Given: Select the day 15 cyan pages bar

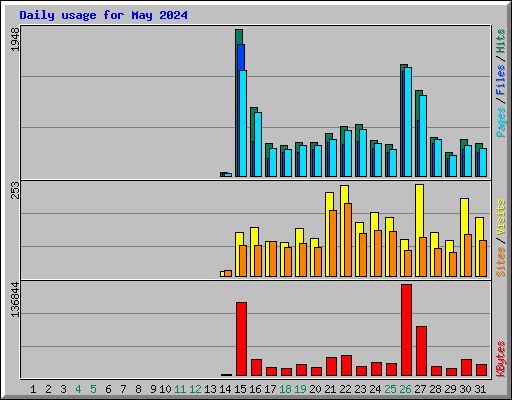Looking at the screenshot, I should (243, 123).
